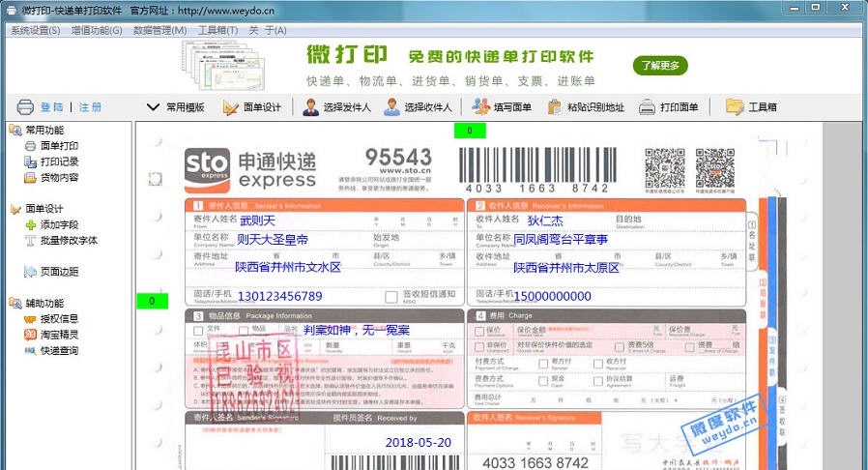Viewport: 868px width, 470px height.
Task: Collapse the 面单设计 sidebar group
Action: pos(15,209)
